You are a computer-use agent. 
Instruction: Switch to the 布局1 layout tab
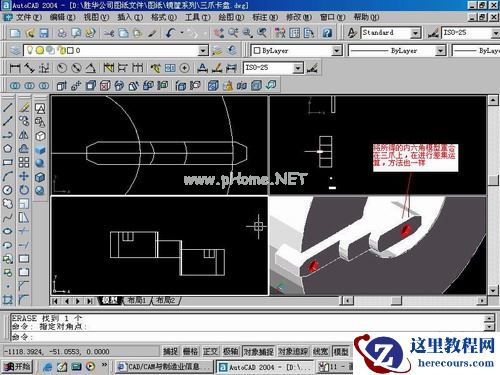(x=136, y=300)
